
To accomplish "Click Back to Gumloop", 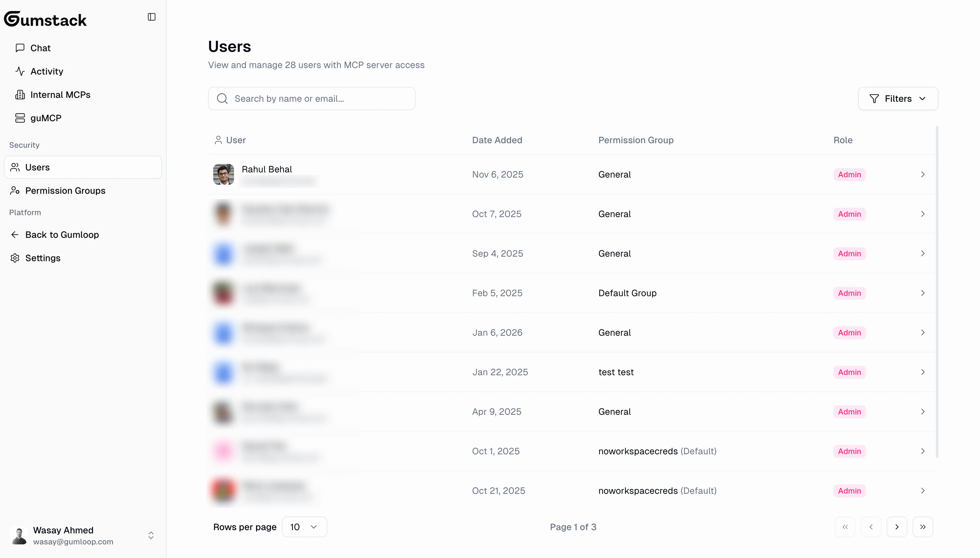I will coord(62,234).
